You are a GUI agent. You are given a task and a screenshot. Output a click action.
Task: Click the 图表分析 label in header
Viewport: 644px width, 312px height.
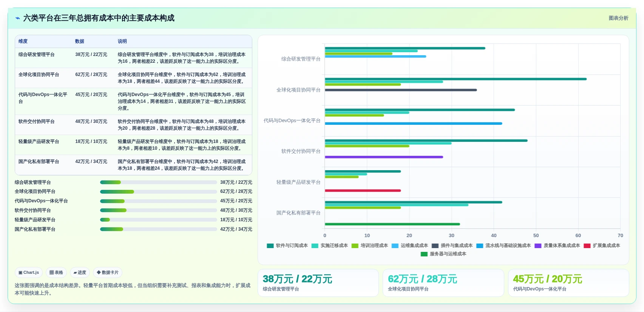[x=618, y=18]
